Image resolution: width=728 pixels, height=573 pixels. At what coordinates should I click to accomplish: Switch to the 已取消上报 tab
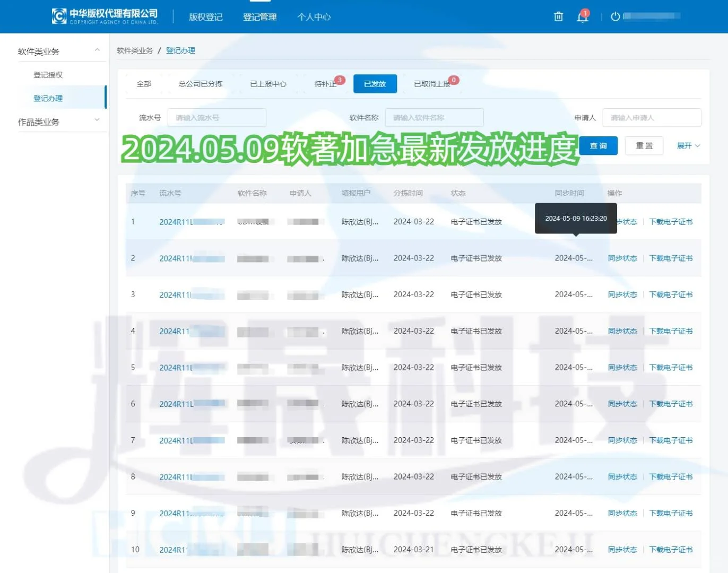coord(431,83)
